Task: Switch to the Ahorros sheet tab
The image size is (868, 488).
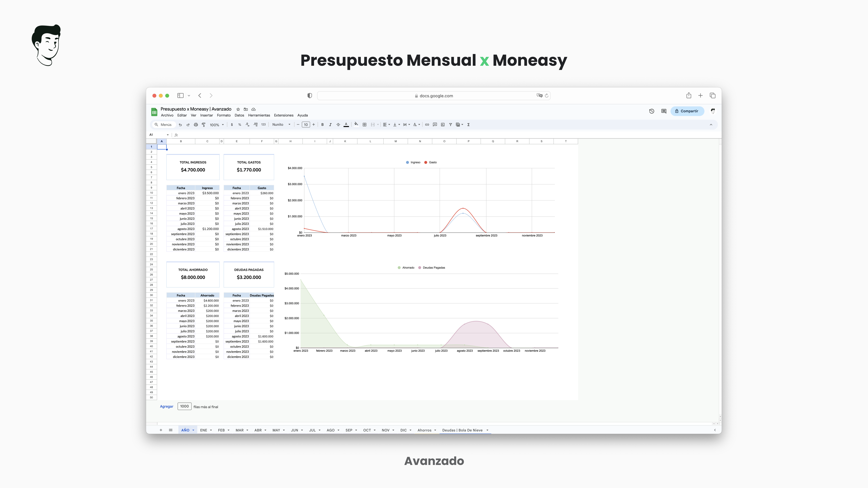Action: [424, 430]
